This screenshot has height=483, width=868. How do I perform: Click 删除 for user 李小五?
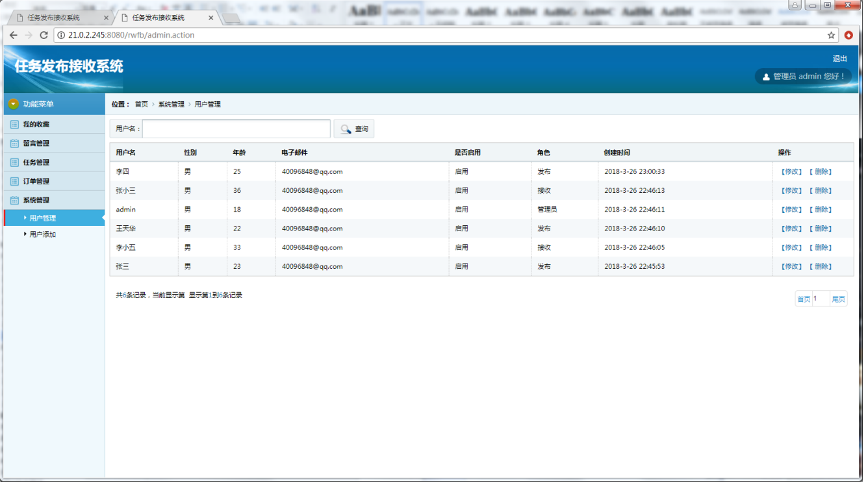pos(821,247)
